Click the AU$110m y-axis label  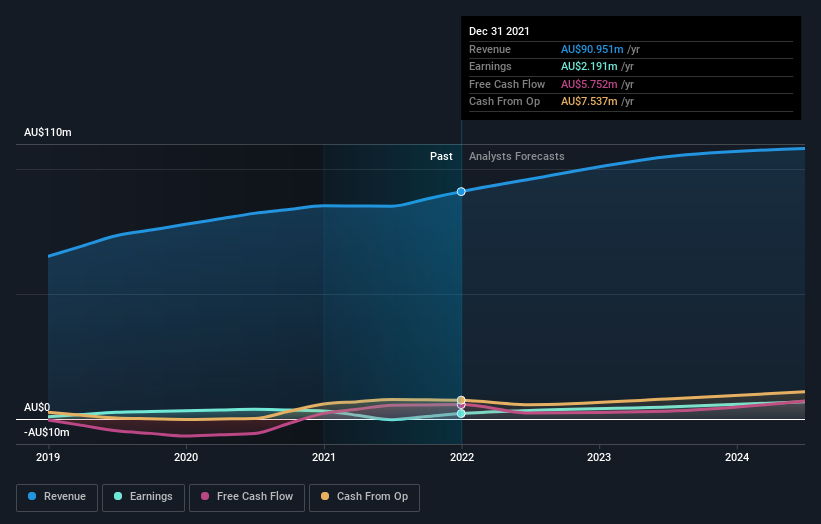48,132
